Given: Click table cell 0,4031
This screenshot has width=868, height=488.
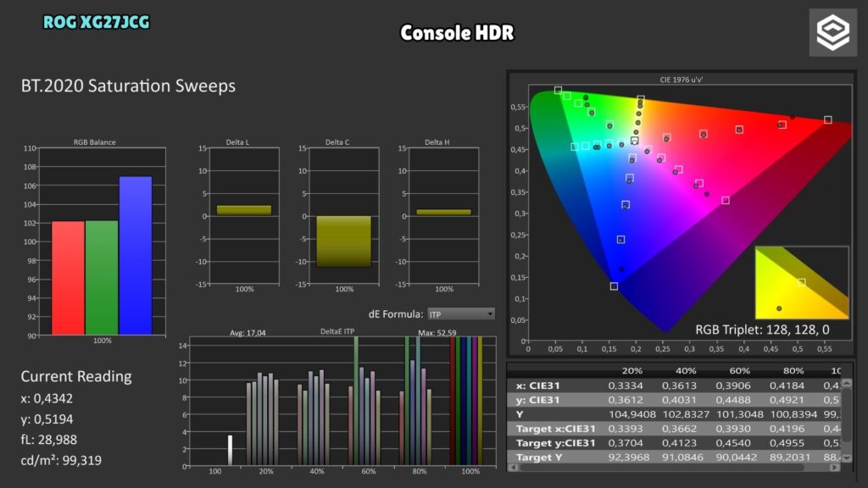Looking at the screenshot, I should pyautogui.click(x=679, y=400).
